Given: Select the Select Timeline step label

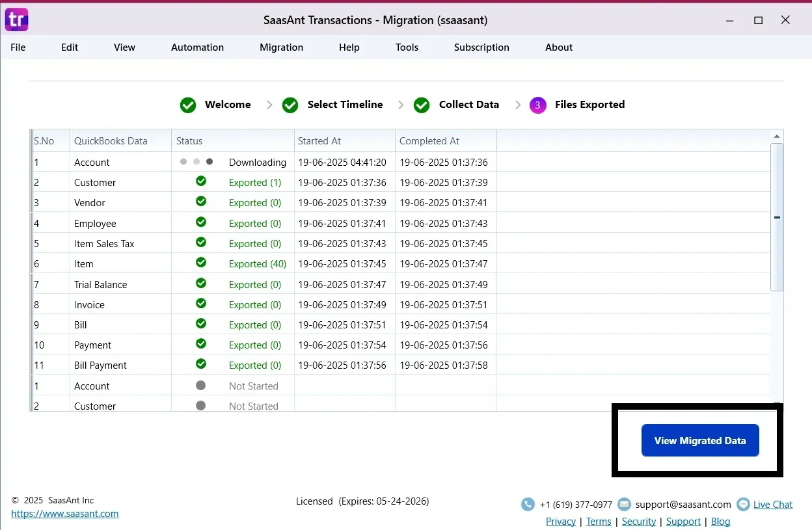Looking at the screenshot, I should click(345, 105).
